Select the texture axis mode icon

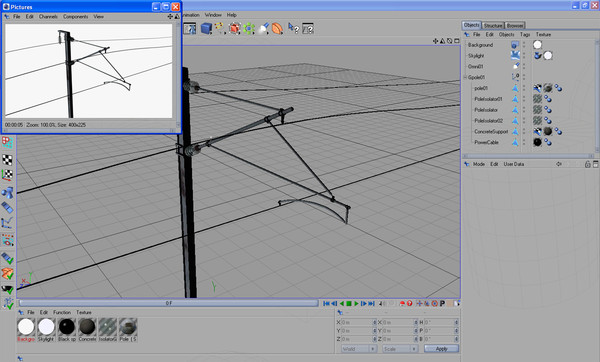pyautogui.click(x=8, y=175)
